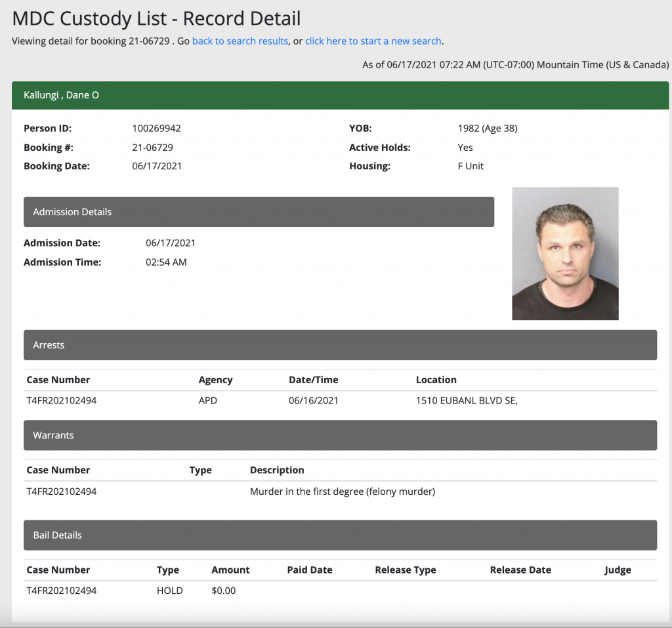Click the booking photo thumbnail

coord(565,254)
